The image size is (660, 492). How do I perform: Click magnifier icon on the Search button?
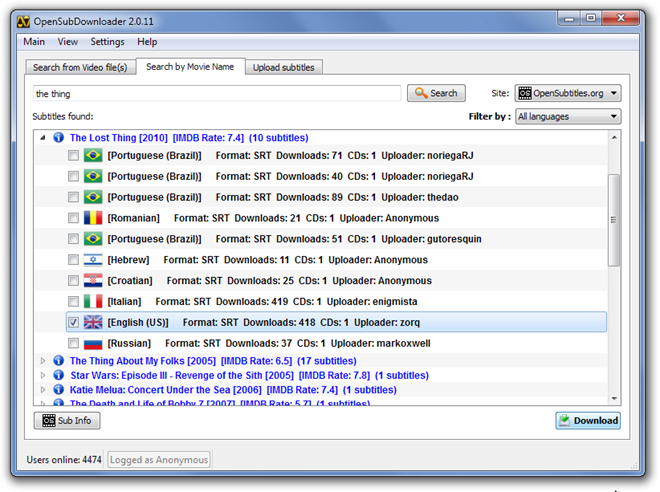pyautogui.click(x=421, y=93)
